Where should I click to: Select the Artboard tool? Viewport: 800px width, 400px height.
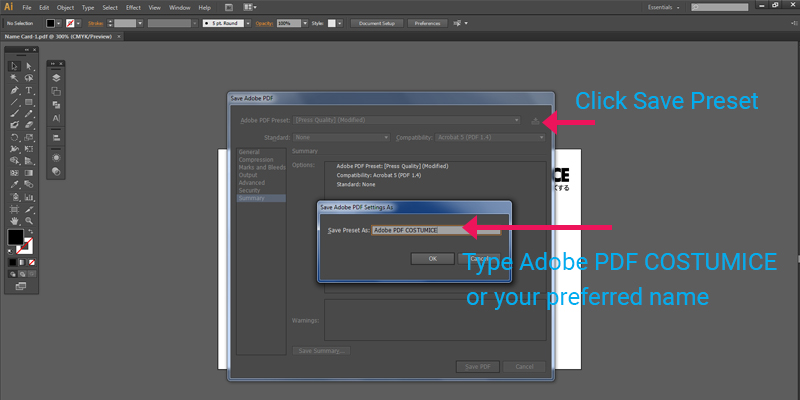coord(14,209)
